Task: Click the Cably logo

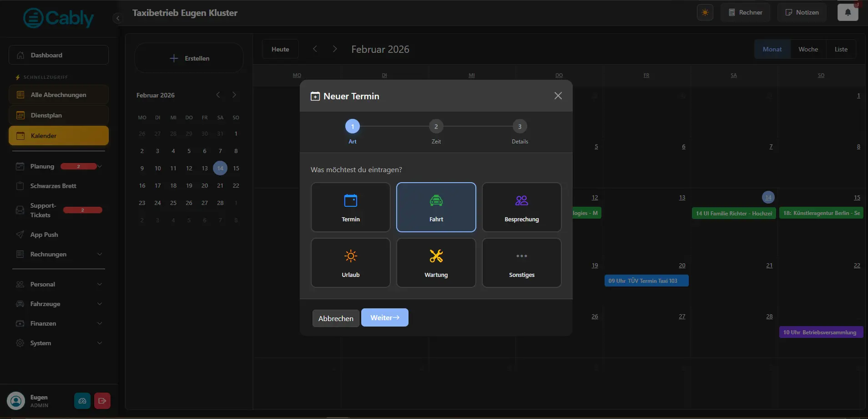Action: [x=58, y=18]
